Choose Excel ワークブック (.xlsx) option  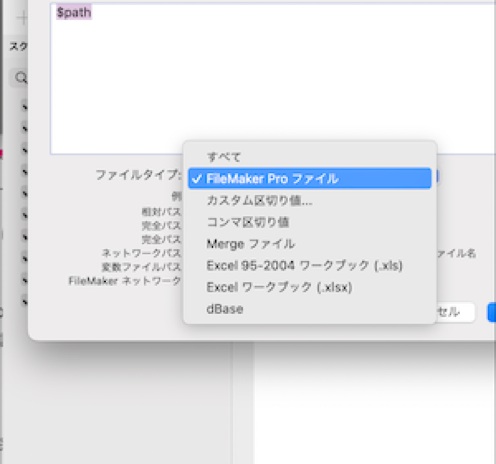pyautogui.click(x=310, y=287)
